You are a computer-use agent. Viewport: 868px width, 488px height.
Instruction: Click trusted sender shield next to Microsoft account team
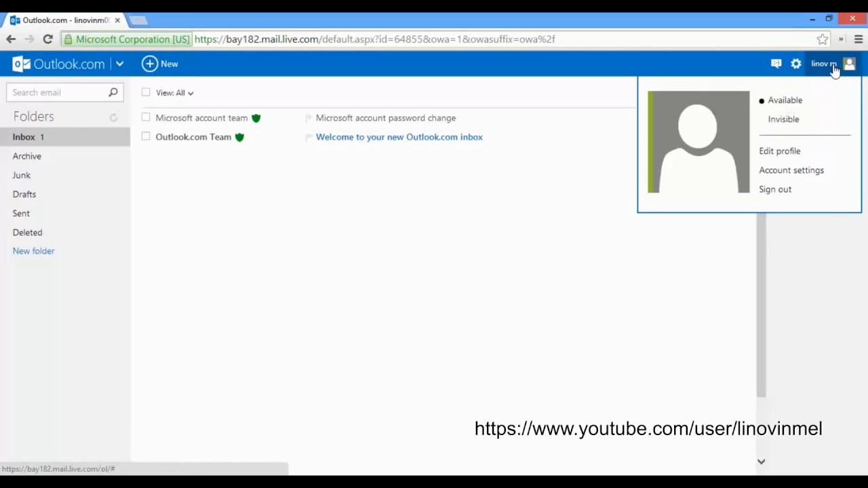pyautogui.click(x=256, y=118)
